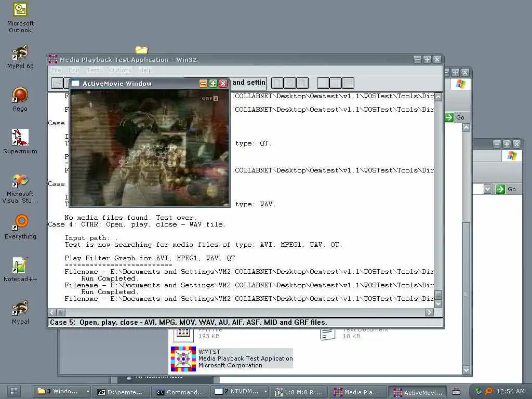Click the ActiveMovie Window title-bar icon
532x399 pixels.
click(x=75, y=84)
